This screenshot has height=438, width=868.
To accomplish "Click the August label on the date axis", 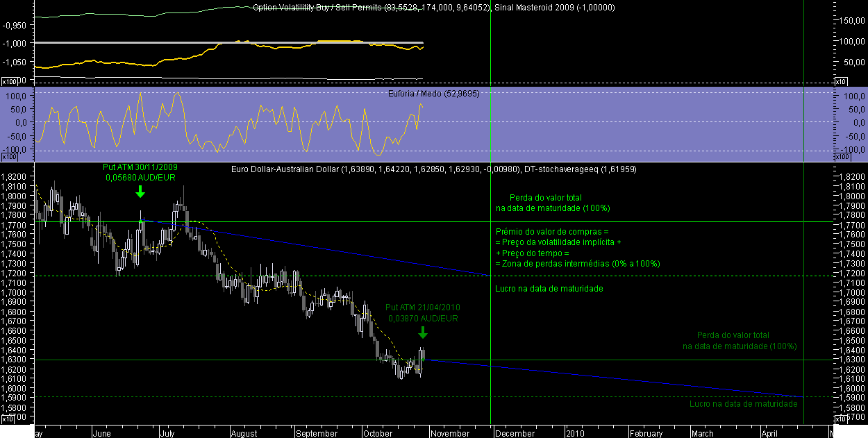I will tap(244, 433).
